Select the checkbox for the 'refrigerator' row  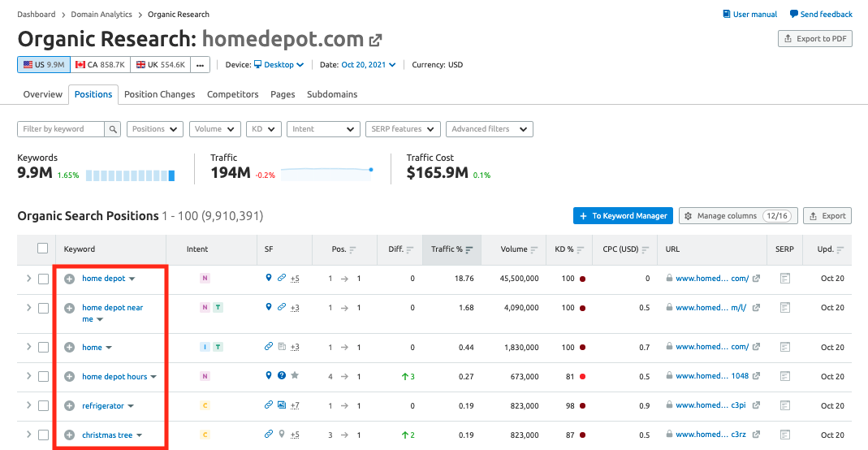pyautogui.click(x=43, y=405)
